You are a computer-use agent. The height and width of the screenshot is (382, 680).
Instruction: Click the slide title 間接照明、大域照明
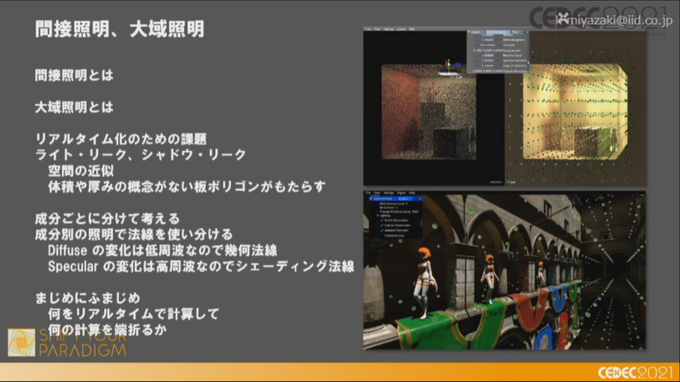(119, 29)
